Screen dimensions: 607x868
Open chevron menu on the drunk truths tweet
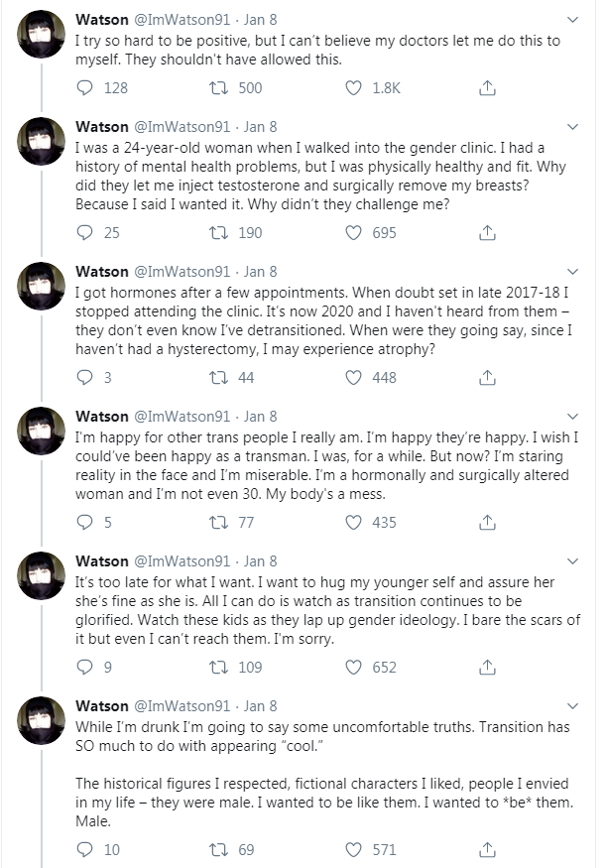point(573,706)
